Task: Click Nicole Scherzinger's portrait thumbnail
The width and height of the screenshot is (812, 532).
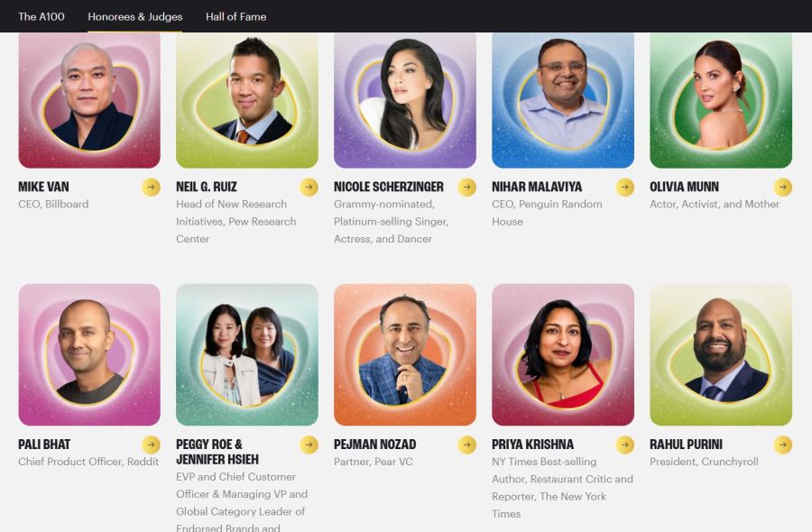Action: click(405, 100)
